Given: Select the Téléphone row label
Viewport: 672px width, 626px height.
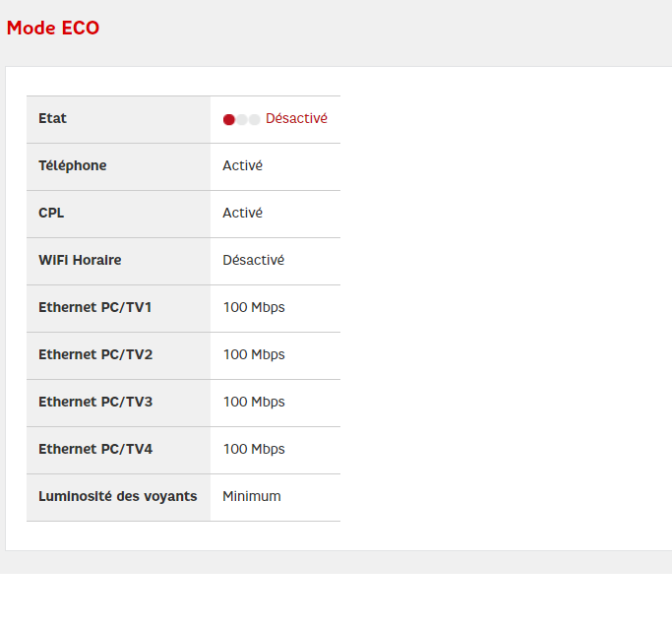Looking at the screenshot, I should click(x=73, y=165).
